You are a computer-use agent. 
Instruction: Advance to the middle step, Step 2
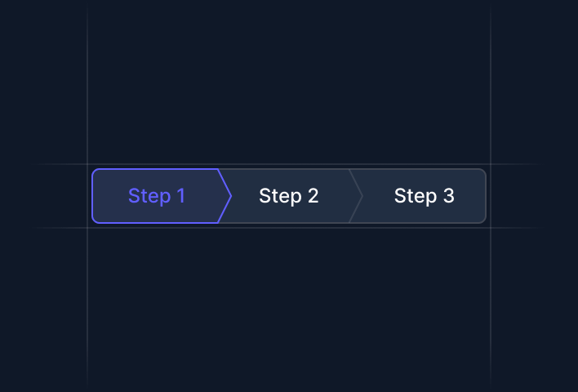coord(288,196)
